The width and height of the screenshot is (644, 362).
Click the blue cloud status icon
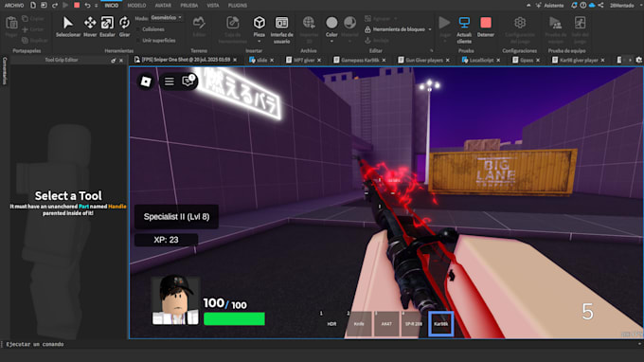[592, 6]
